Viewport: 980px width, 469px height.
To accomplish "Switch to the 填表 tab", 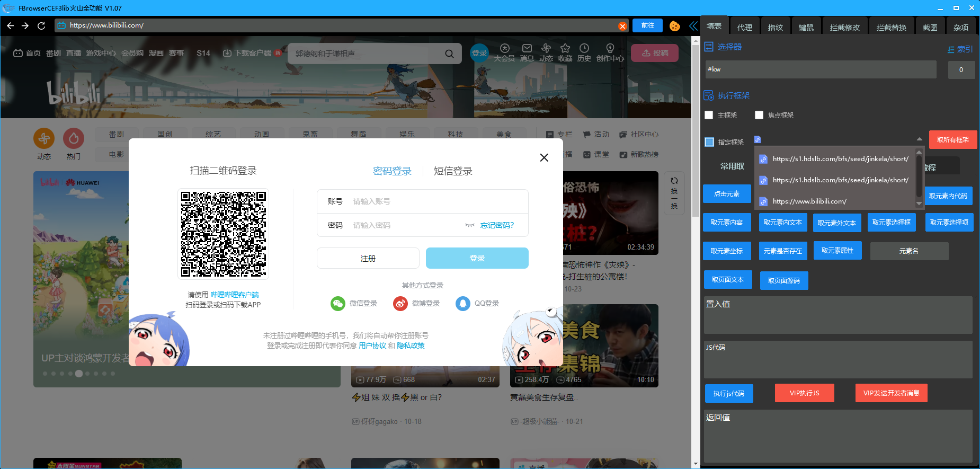I will click(x=714, y=26).
